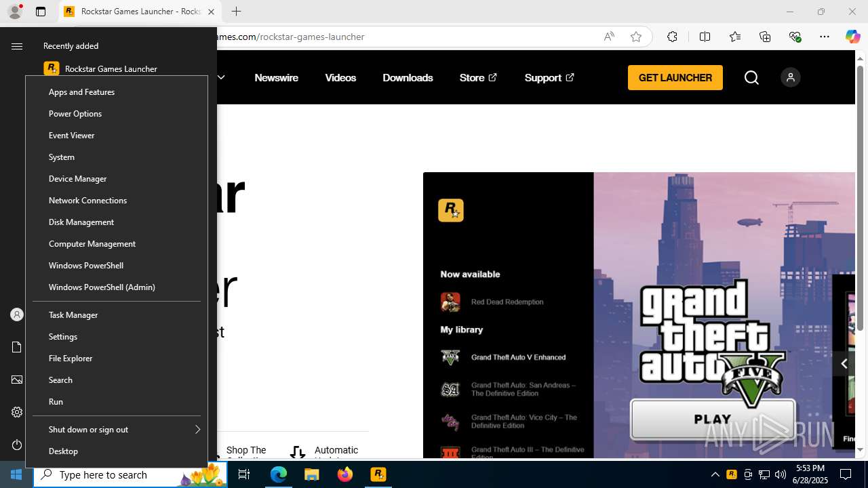Select Computer Management menu entry
This screenshot has height=488, width=868.
[x=117, y=243]
